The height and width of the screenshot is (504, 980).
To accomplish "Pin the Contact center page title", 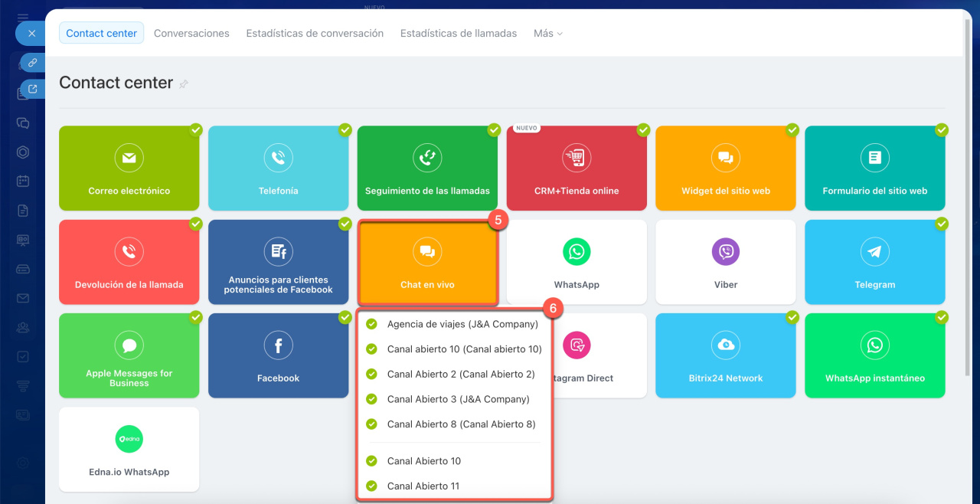I will (x=184, y=84).
